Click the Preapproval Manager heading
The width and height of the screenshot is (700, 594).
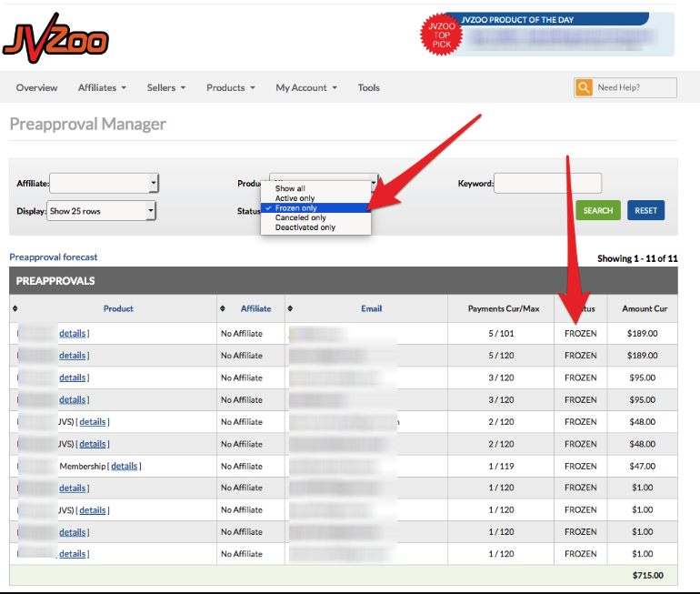[88, 124]
